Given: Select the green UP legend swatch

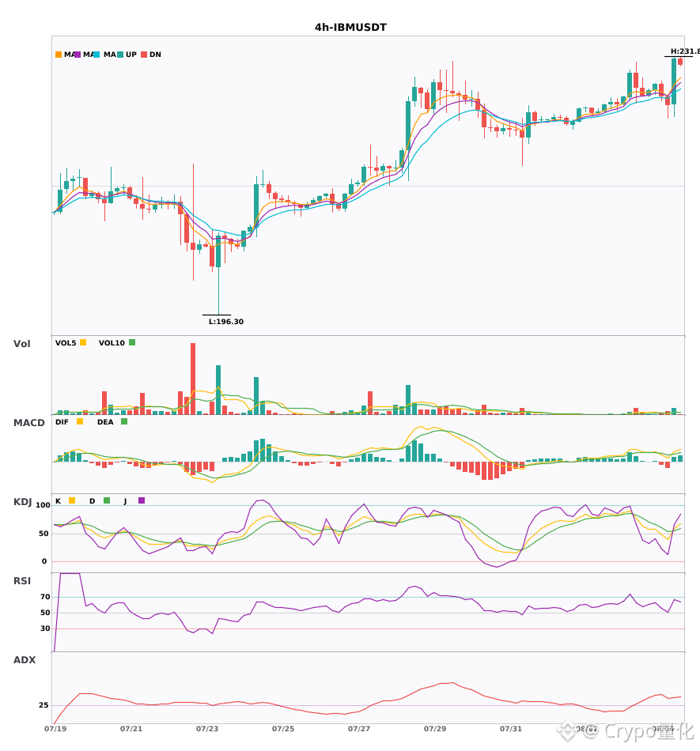Looking at the screenshot, I should (120, 55).
